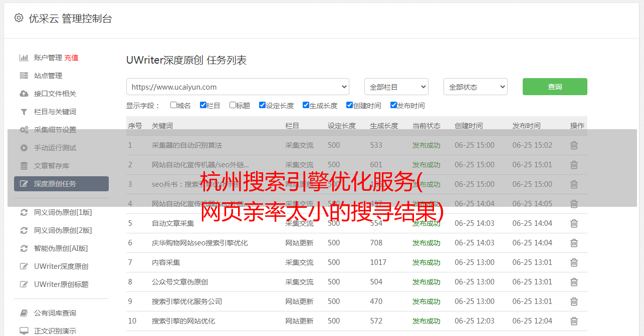Open the 全部栏目 dropdown
The image size is (644, 336).
tap(396, 87)
